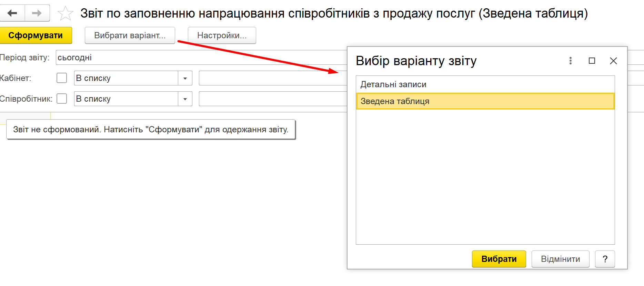Screen dimensions: 644x286
Task: Open help with the question mark button
Action: tap(605, 259)
